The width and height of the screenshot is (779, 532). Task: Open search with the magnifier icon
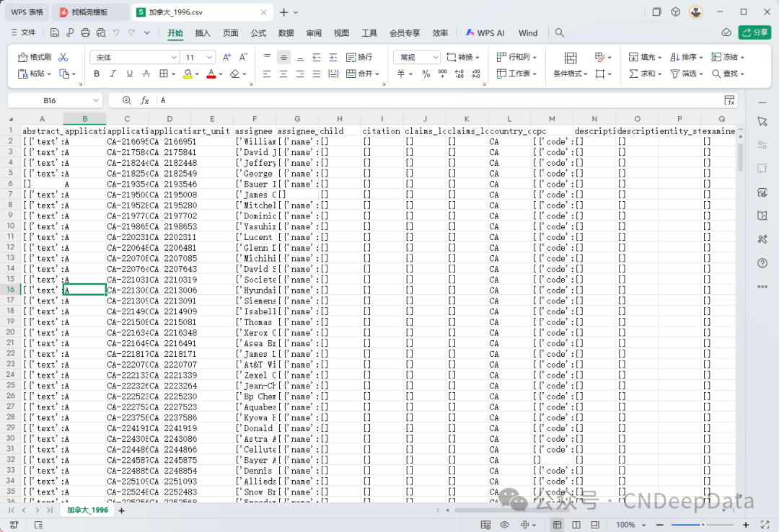tap(560, 32)
